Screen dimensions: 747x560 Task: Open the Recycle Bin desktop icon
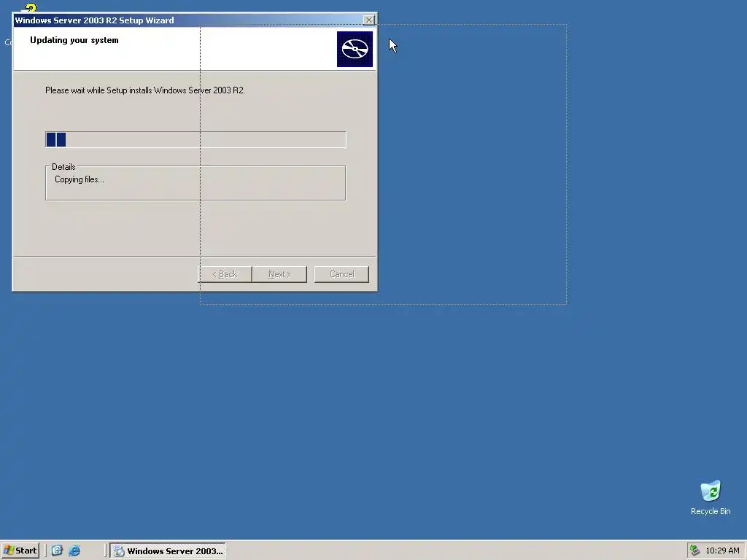pyautogui.click(x=711, y=497)
